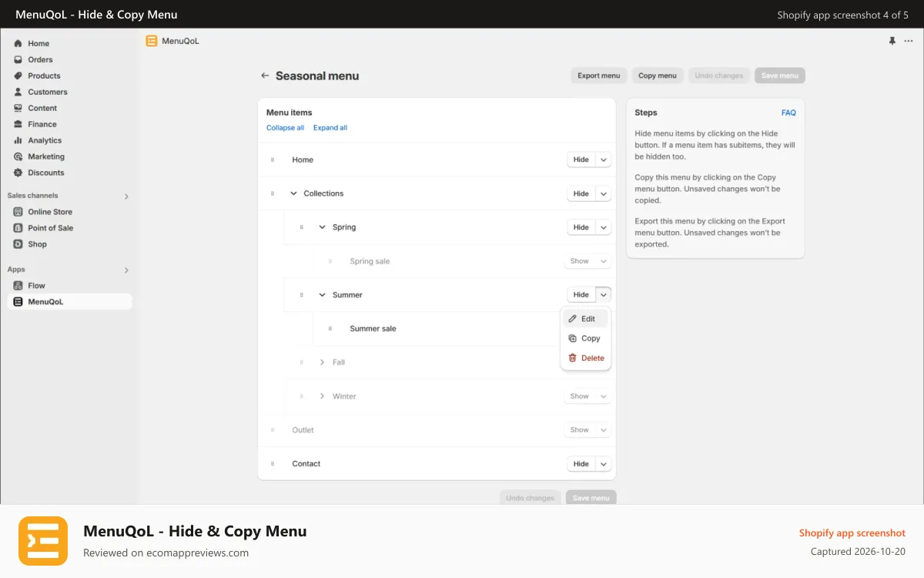The image size is (924, 578).
Task: Click the drag handle for Contact
Action: pos(273,464)
